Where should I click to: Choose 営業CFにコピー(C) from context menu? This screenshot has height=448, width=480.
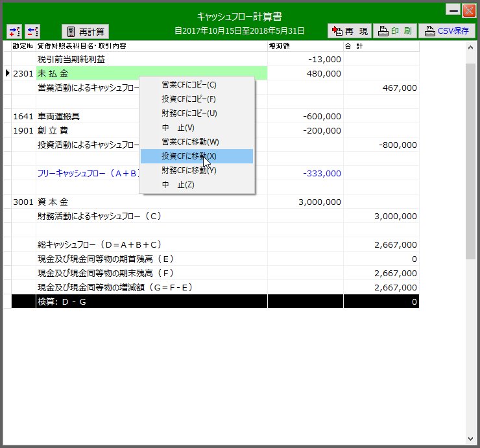tap(189, 85)
